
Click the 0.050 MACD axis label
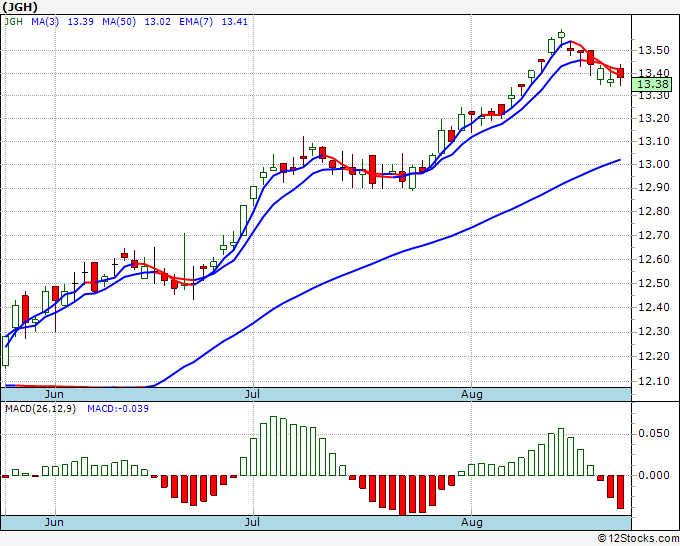(x=654, y=434)
